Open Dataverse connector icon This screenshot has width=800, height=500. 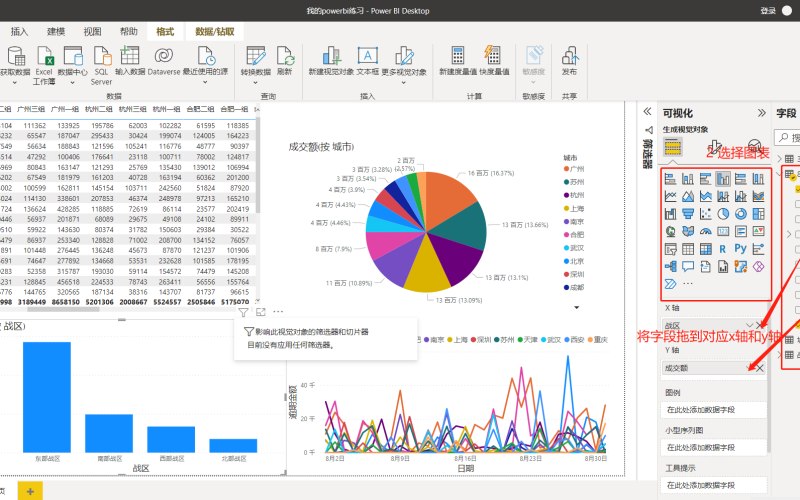click(x=163, y=56)
